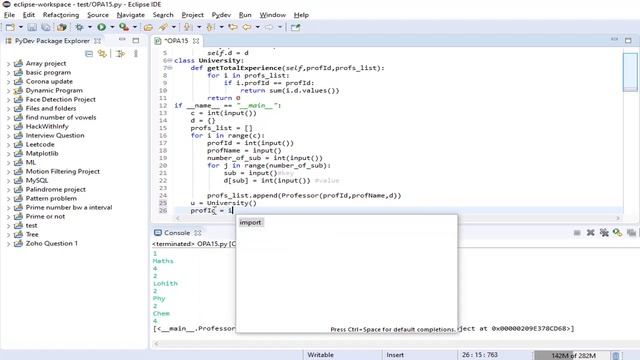This screenshot has width=640, height=360.
Task: Click the Save icon in toolbar
Action: pos(32,27)
